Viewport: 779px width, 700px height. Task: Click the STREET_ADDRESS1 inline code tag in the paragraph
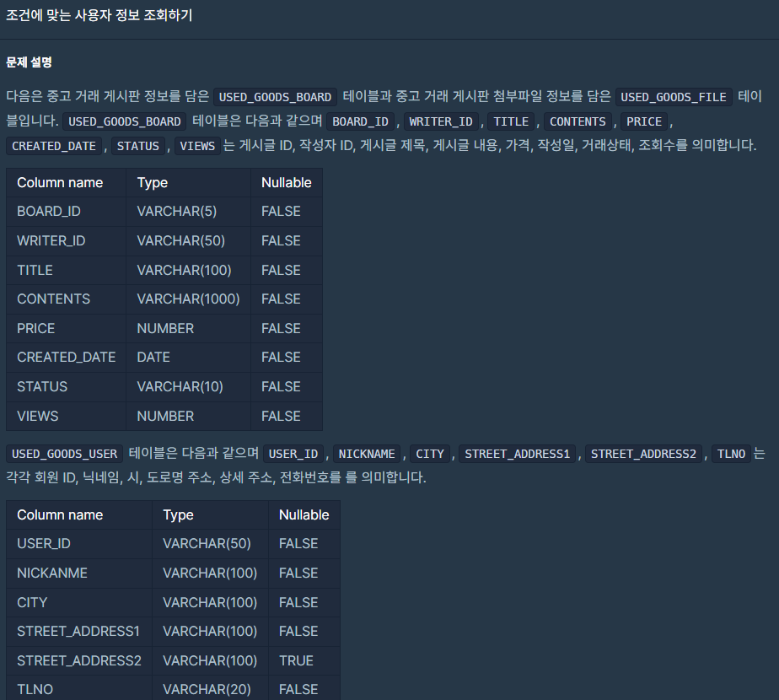click(517, 454)
